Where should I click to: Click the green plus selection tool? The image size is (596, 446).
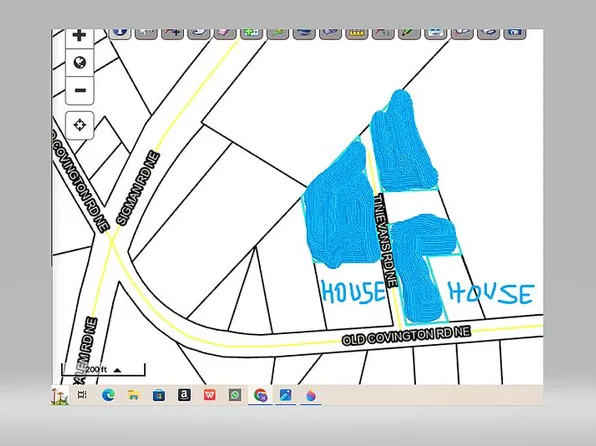point(251,33)
